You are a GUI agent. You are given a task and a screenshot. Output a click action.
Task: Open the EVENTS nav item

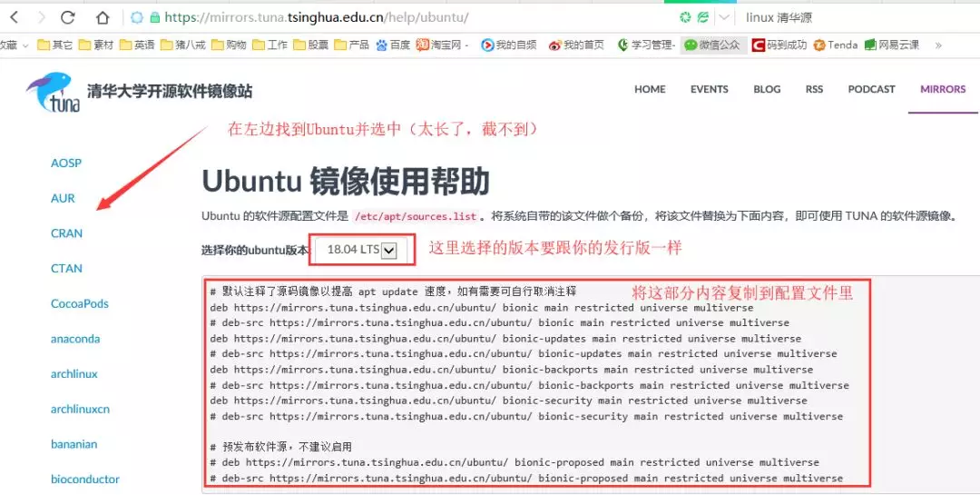coord(710,90)
